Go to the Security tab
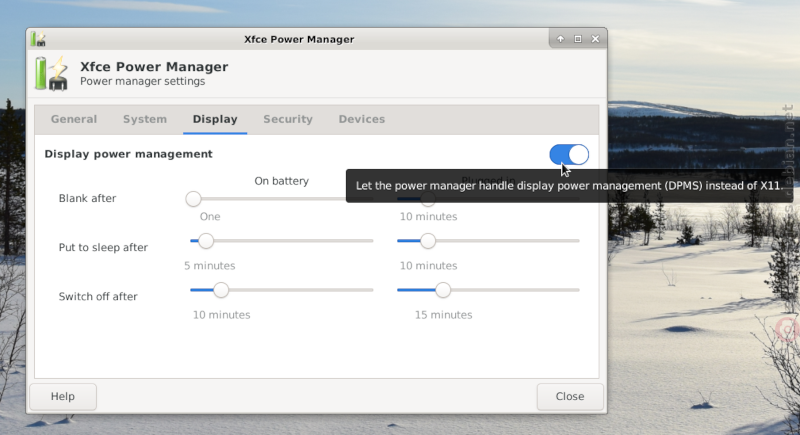 click(288, 119)
